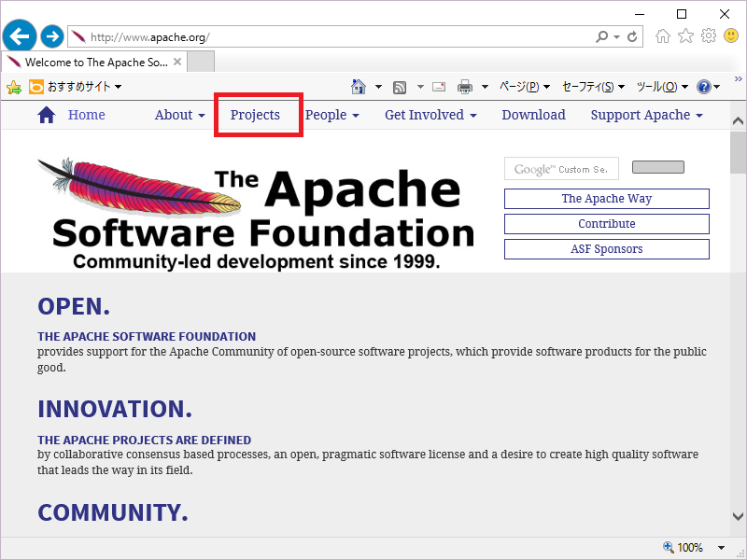
Task: Click the vertical scrollbar thumb
Action: click(x=738, y=152)
